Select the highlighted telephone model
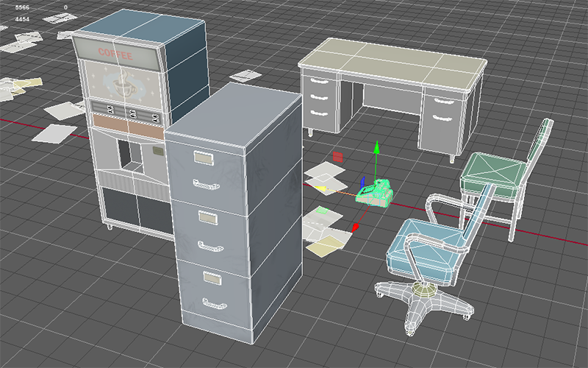 coord(375,194)
